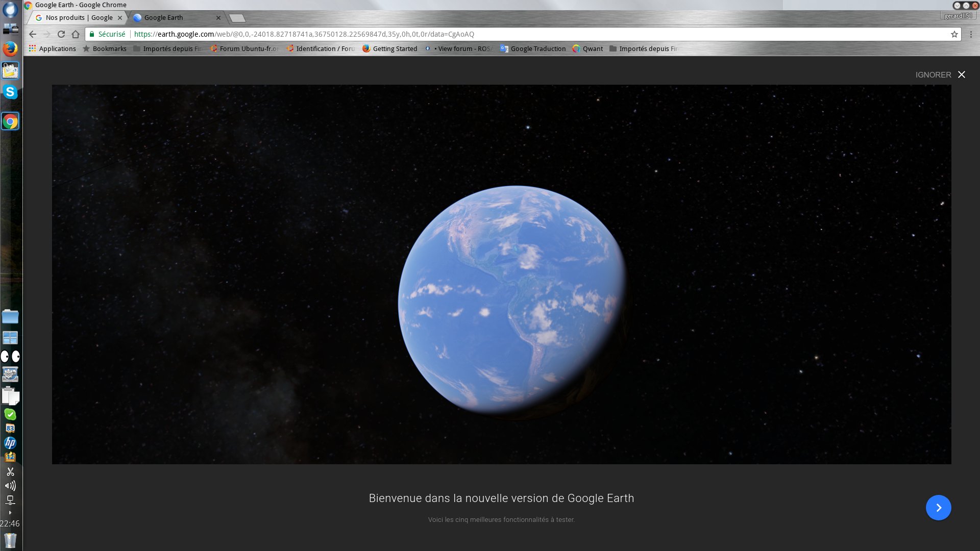
Task: Open a new tab with the new tab button
Action: click(237, 18)
